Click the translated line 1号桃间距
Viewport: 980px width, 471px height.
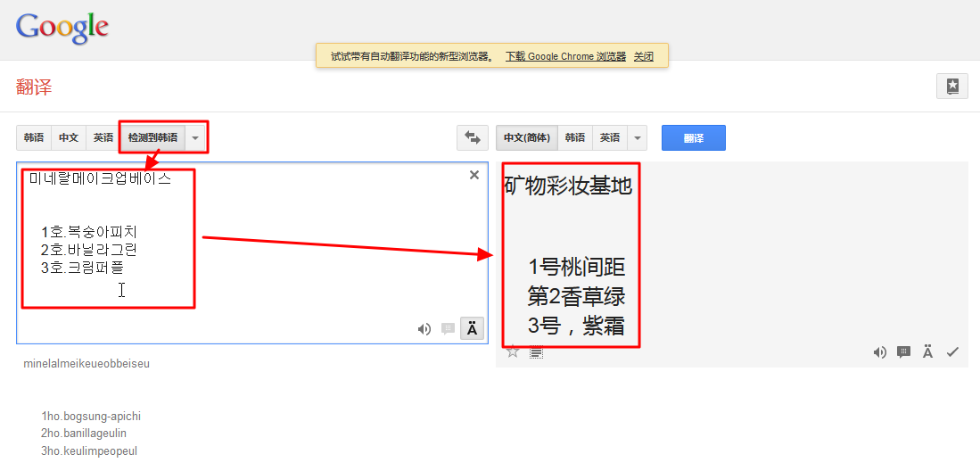click(577, 268)
